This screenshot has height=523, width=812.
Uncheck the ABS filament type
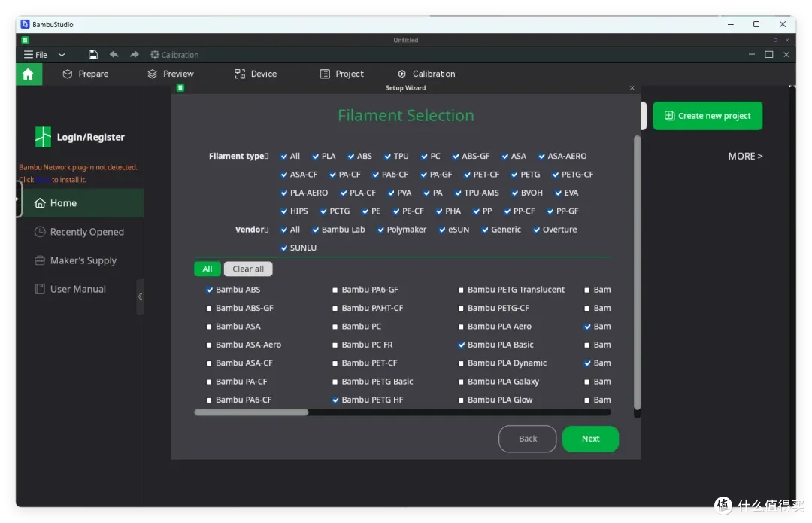pos(351,156)
